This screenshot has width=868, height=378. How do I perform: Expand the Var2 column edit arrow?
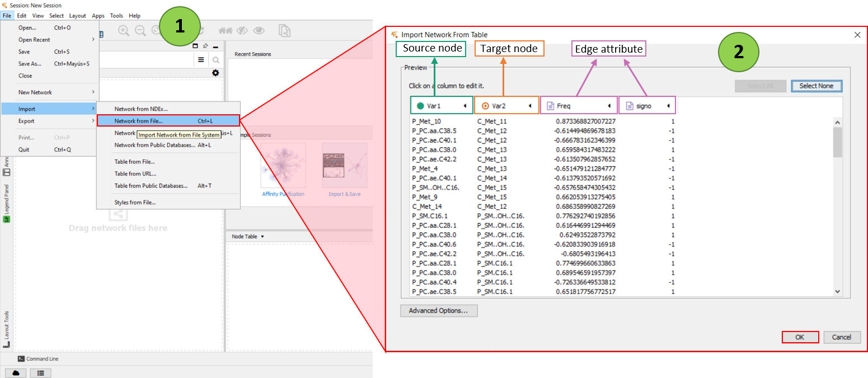tap(529, 106)
